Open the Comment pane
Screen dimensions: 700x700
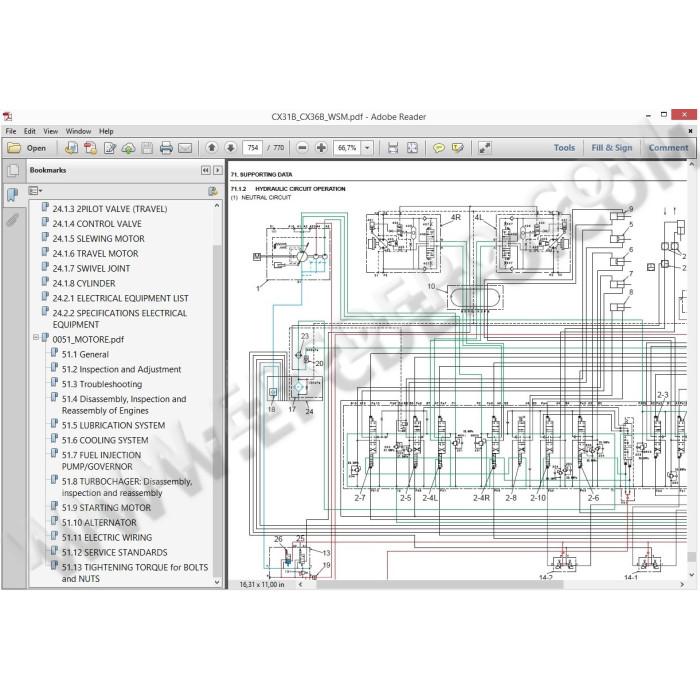[668, 148]
